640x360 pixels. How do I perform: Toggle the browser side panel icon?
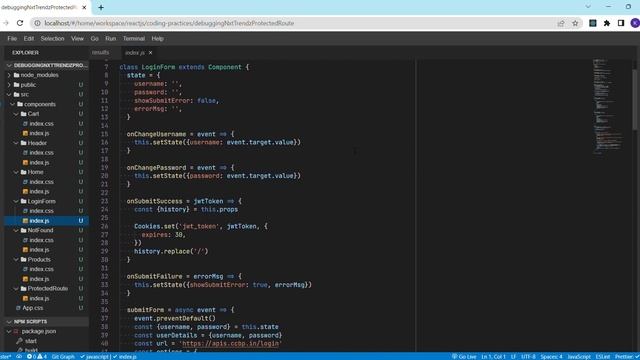[621, 23]
